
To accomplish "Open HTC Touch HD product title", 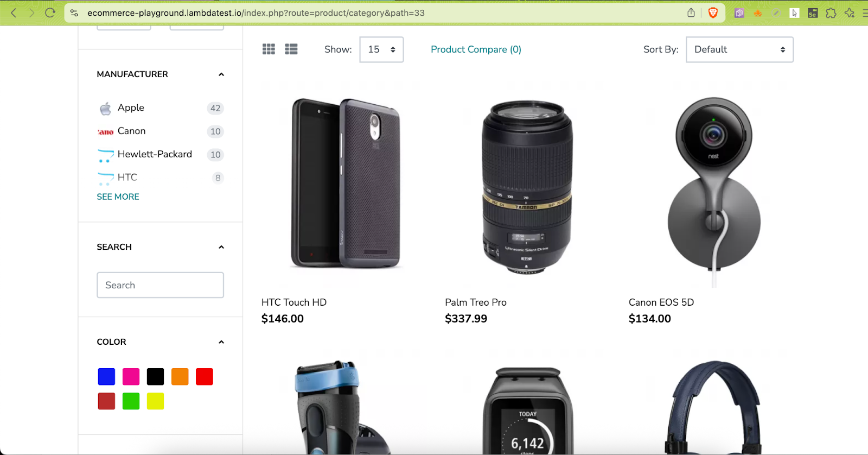I will click(x=294, y=302).
